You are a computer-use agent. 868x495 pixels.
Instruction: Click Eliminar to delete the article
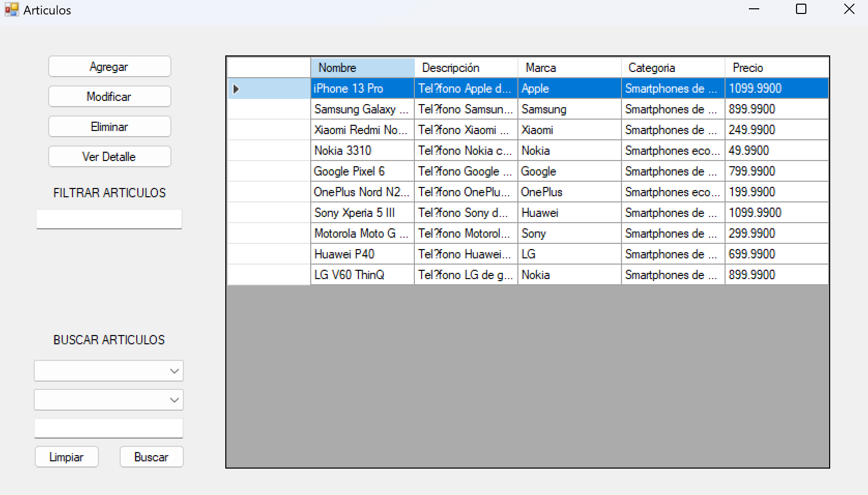pyautogui.click(x=109, y=127)
